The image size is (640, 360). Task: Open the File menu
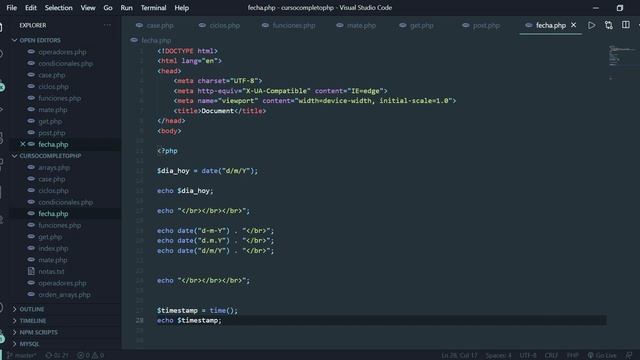pyautogui.click(x=12, y=8)
